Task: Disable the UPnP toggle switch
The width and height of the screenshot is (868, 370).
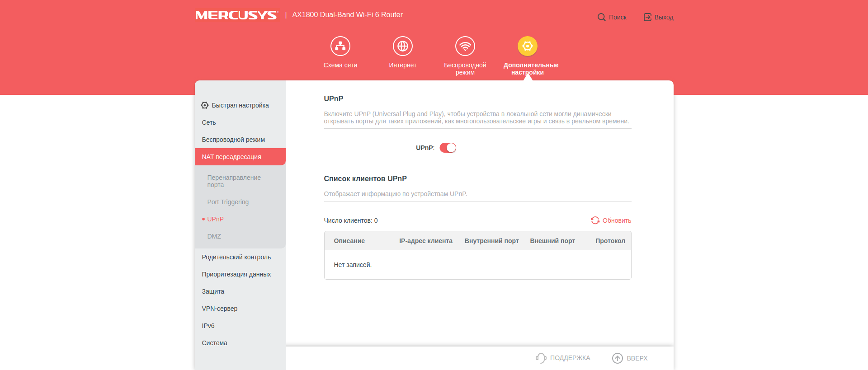Action: tap(448, 148)
